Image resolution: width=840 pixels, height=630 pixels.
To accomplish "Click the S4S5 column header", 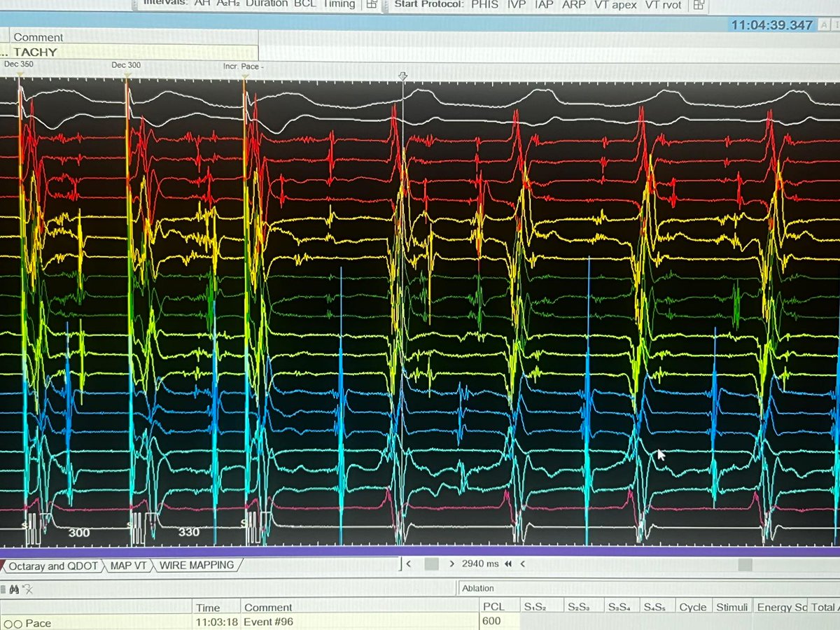I will (657, 606).
